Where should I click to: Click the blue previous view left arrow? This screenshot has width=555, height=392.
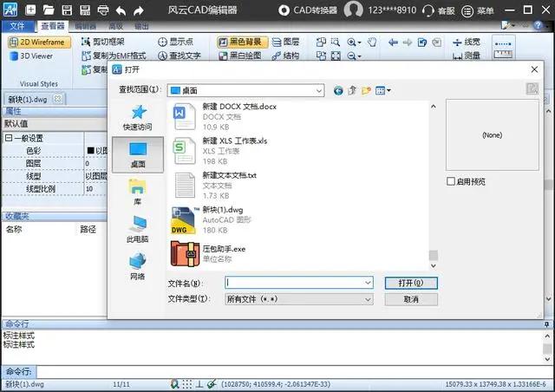[x=393, y=42]
